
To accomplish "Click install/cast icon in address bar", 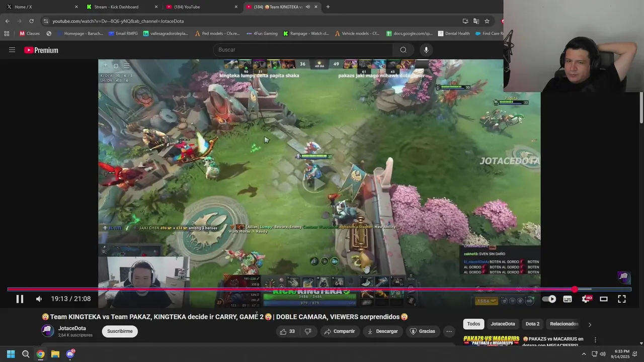I will [x=465, y=21].
